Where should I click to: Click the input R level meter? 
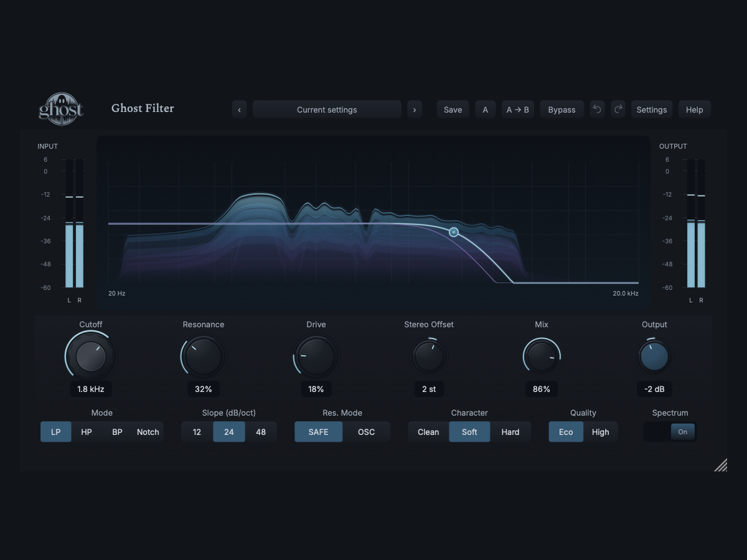79,223
